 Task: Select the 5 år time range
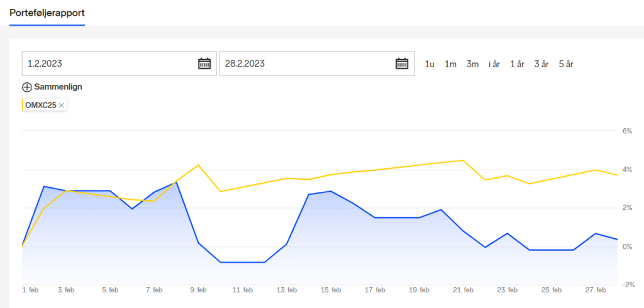[566, 65]
